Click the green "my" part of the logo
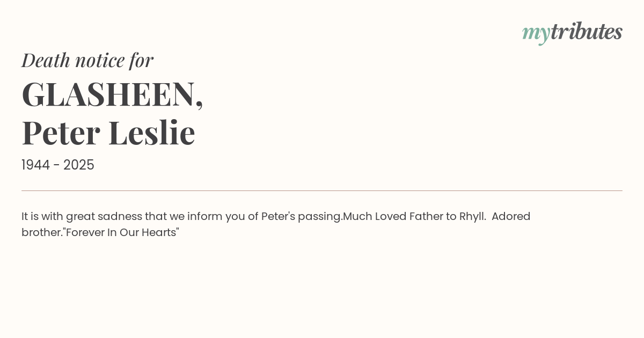Viewport: 644px width, 338px height. click(x=536, y=34)
